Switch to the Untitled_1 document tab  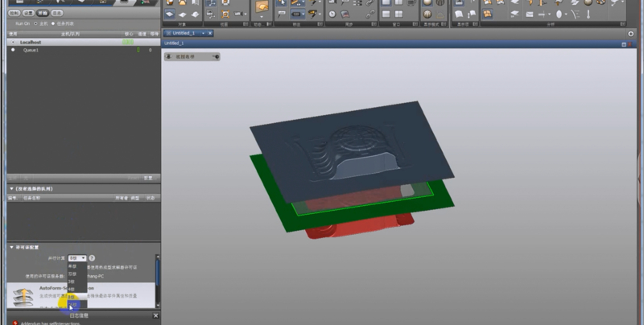[x=184, y=33]
